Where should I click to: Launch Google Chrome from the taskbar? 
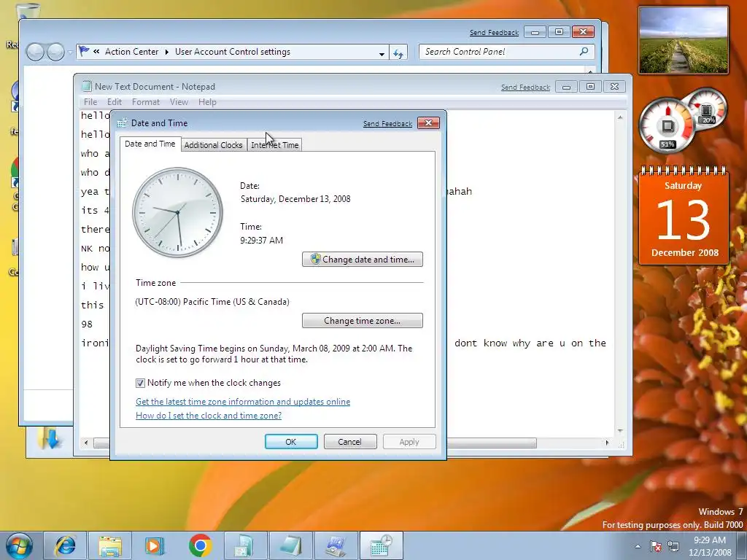click(x=200, y=545)
